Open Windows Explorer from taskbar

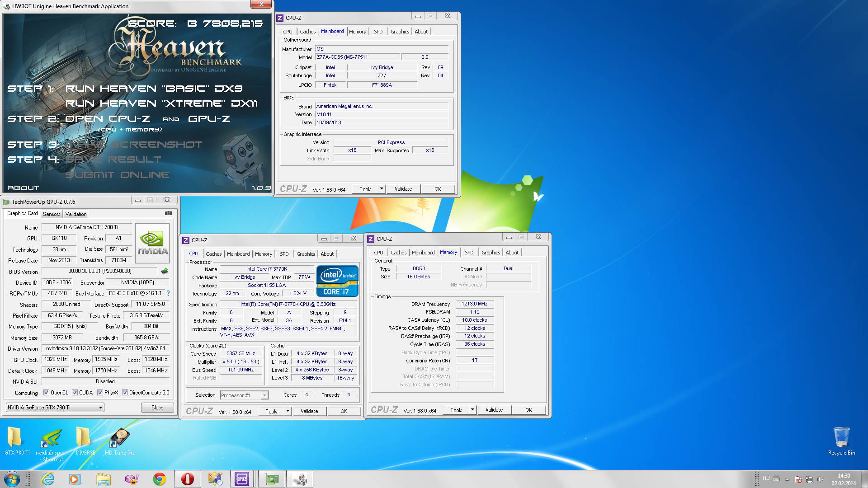(104, 479)
